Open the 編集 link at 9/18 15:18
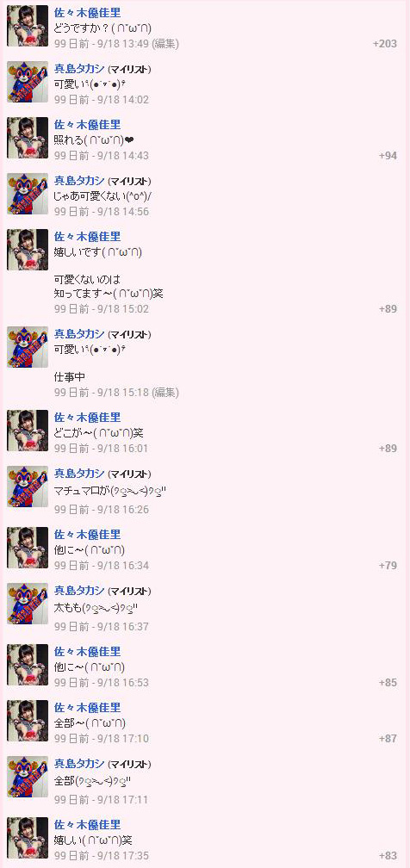 pos(165,393)
